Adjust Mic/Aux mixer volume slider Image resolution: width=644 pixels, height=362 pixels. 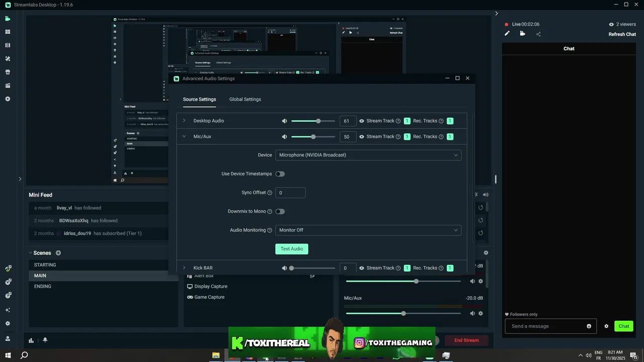pos(404,314)
